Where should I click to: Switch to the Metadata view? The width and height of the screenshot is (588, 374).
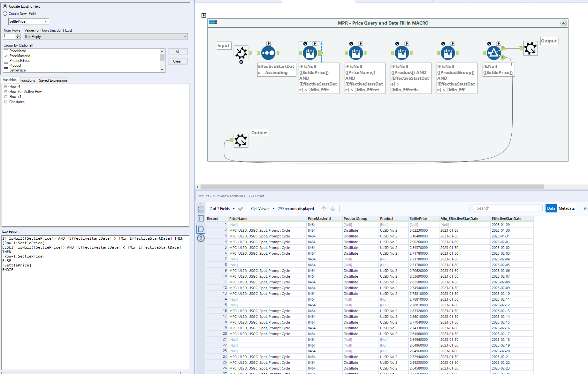coord(566,208)
